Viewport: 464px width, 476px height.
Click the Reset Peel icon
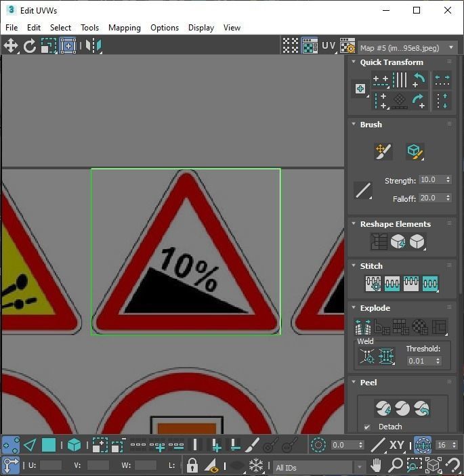(421, 408)
